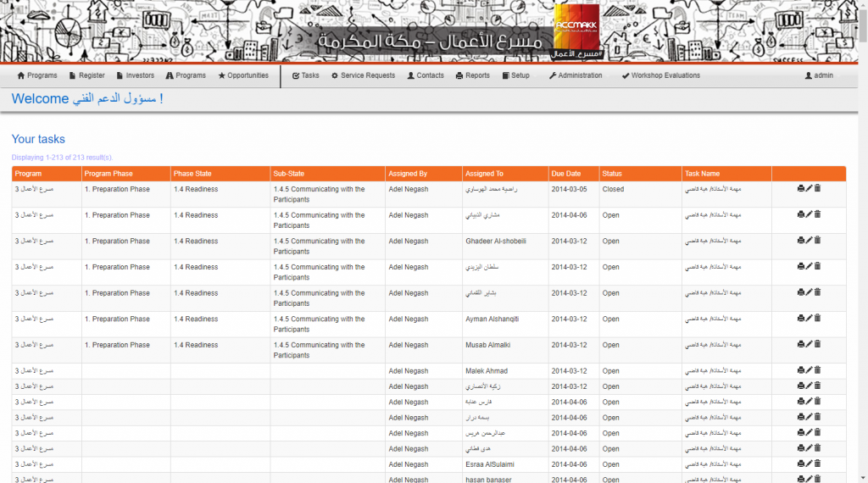
Task: Delete Ayman Alshanqiti's task using the trash icon
Action: 817,319
